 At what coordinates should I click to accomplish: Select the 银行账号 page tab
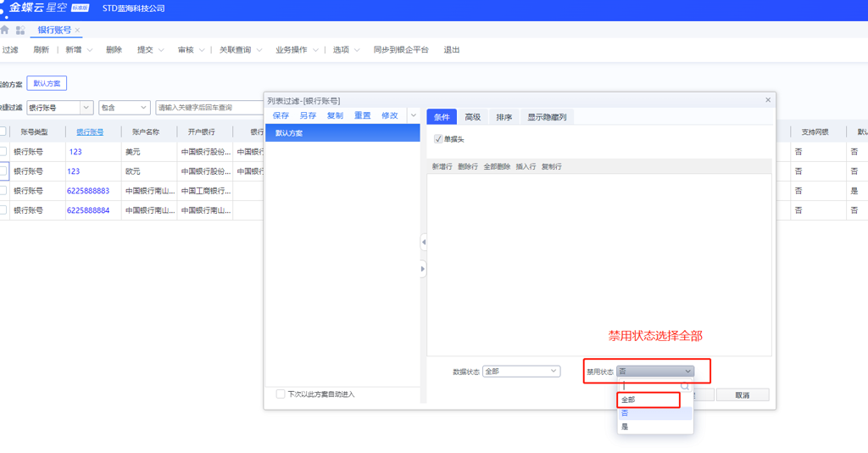[54, 30]
